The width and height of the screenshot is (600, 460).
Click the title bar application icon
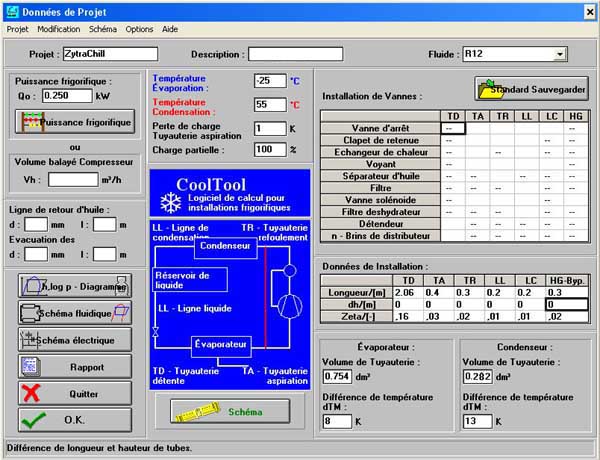tap(13, 12)
